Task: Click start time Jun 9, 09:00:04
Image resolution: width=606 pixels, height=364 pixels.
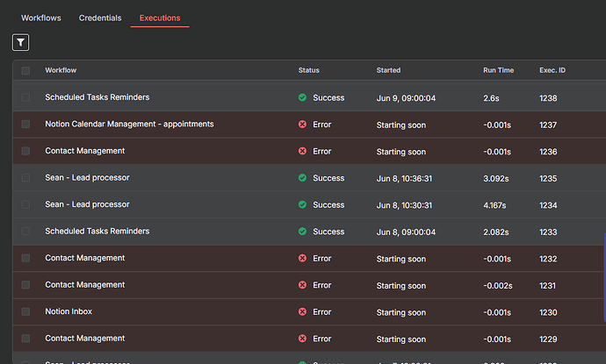Action: point(406,98)
